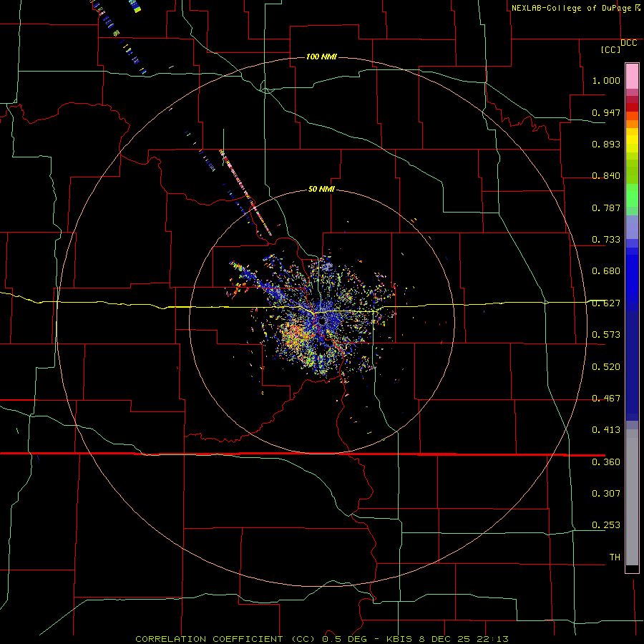This screenshot has height=644, width=644.
Task: Pick the lavender segment of the color bar
Action: click(x=632, y=228)
